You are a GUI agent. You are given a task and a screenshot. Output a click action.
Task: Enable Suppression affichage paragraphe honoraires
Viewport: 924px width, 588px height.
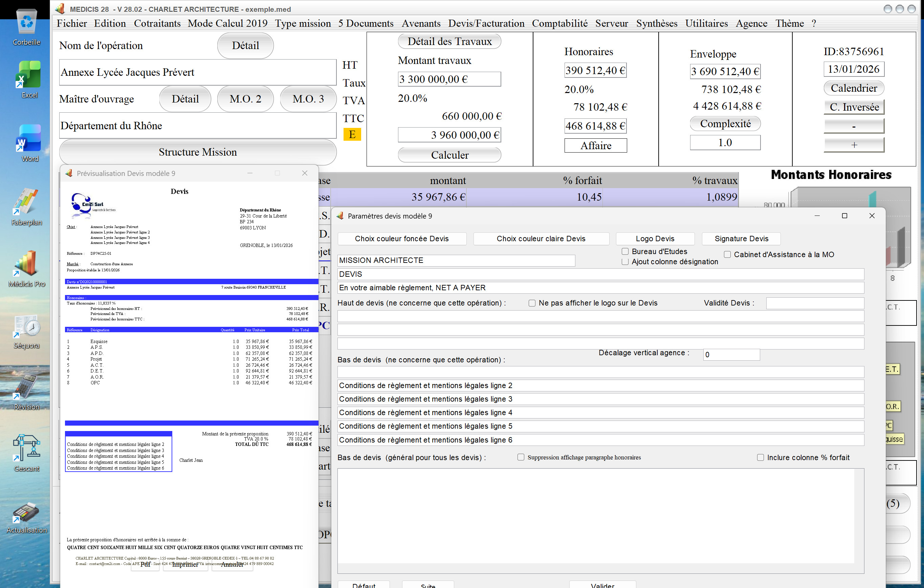click(x=521, y=457)
